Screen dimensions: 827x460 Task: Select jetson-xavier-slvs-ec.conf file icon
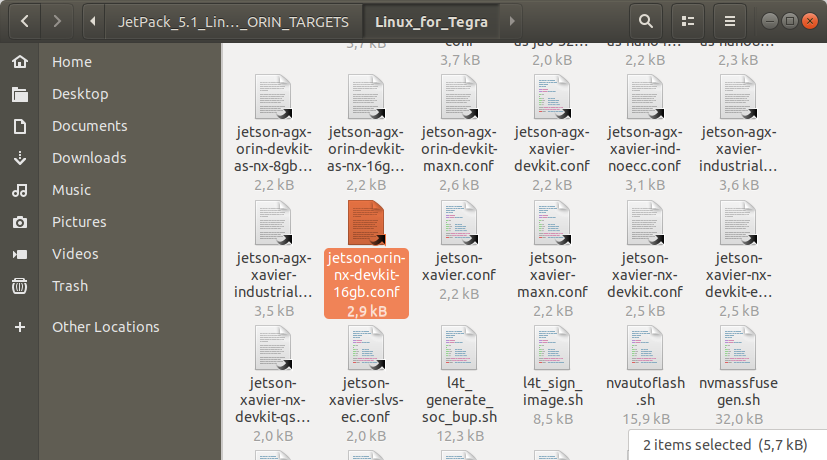[366, 348]
